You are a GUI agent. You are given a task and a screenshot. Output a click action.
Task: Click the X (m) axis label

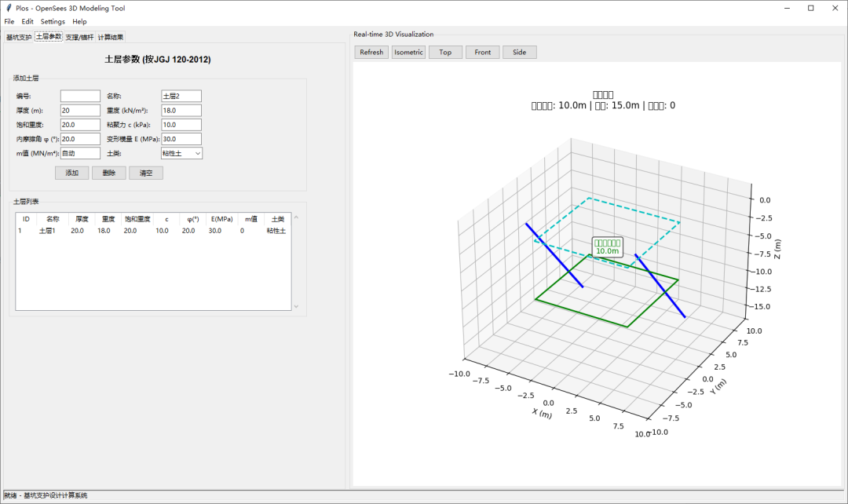(x=542, y=413)
